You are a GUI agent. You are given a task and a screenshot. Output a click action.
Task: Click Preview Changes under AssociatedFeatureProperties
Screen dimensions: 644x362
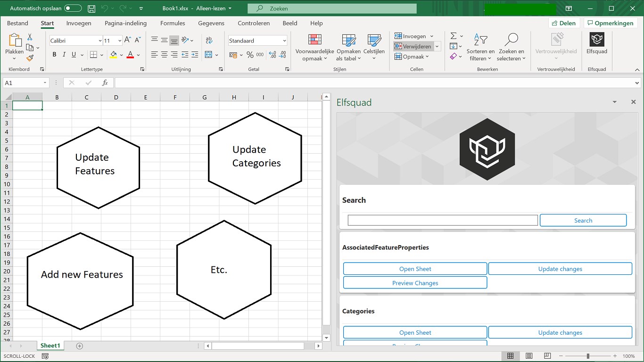[x=415, y=283]
